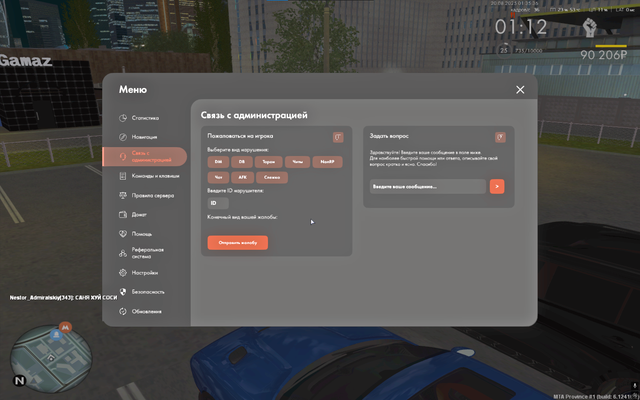Click the Конечный вид вашей жалобы label
Viewport: 640px width, 400px height.
tap(242, 217)
